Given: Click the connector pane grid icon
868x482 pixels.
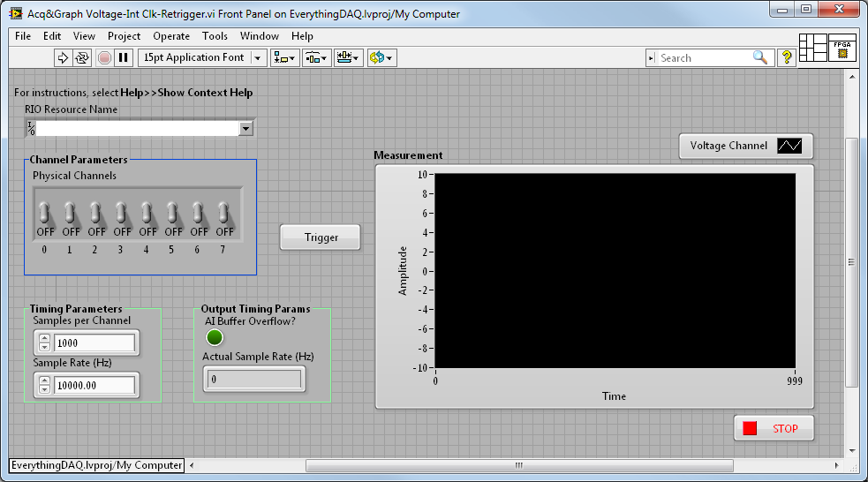Looking at the screenshot, I should coord(812,48).
